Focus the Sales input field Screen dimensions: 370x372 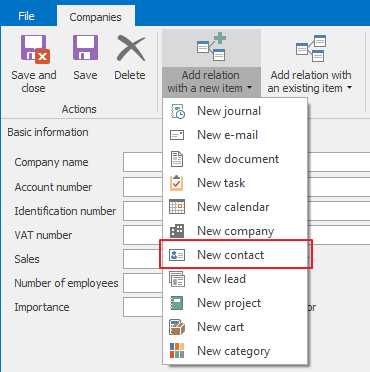point(143,259)
